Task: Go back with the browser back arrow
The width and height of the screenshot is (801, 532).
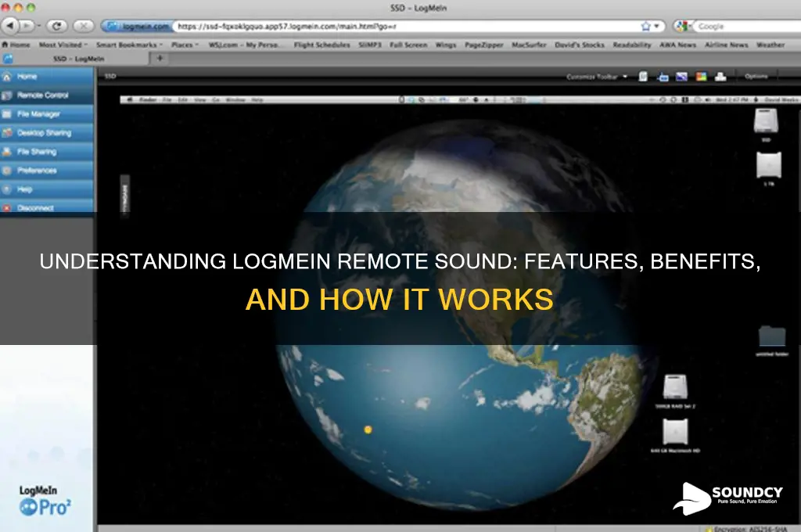Action: tap(10, 26)
